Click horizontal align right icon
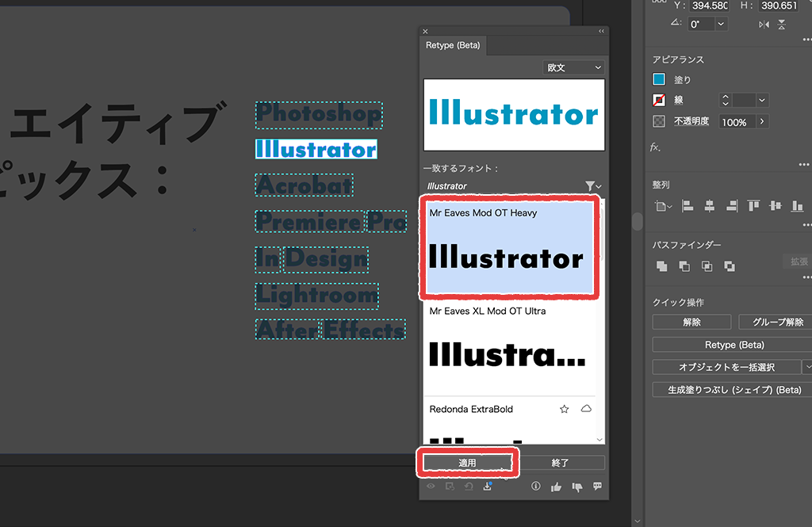The width and height of the screenshot is (812, 527). tap(732, 206)
